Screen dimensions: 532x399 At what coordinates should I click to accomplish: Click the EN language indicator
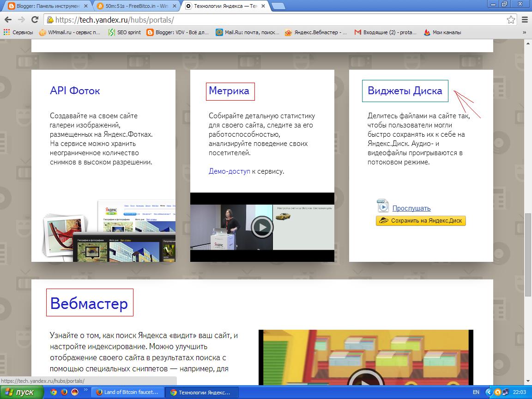pyautogui.click(x=476, y=392)
